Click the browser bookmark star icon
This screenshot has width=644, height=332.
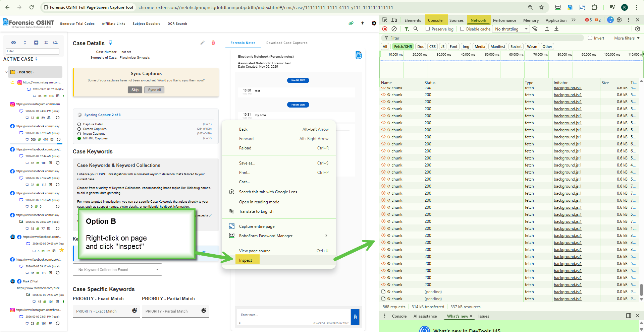[x=541, y=7]
